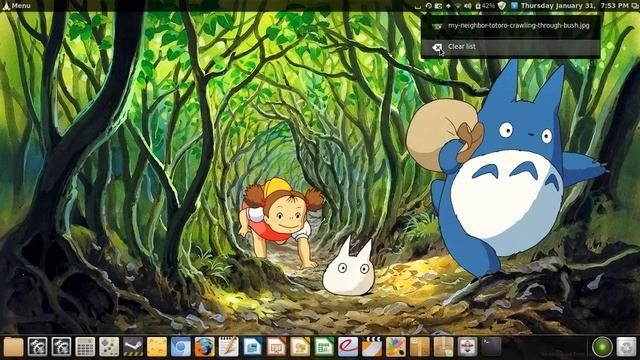
Task: Open the Menu button in top panel
Action: [17, 6]
